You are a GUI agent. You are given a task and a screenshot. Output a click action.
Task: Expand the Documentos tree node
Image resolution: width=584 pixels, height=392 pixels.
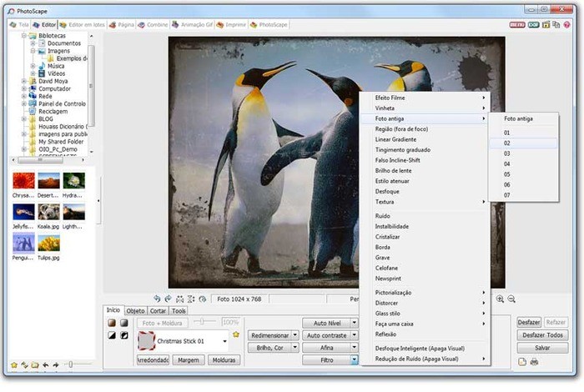point(33,43)
